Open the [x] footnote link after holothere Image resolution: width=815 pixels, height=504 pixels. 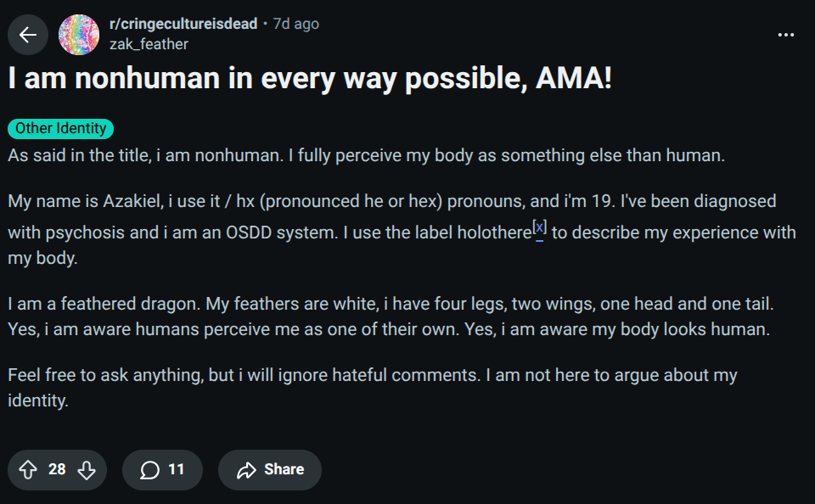539,228
